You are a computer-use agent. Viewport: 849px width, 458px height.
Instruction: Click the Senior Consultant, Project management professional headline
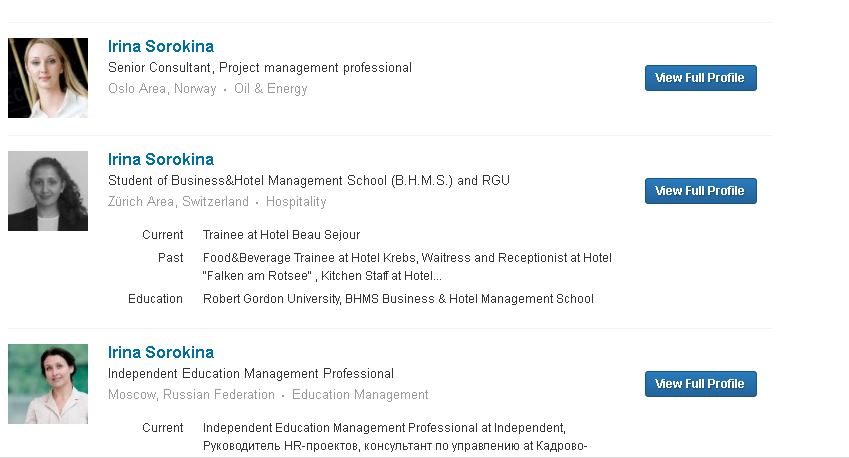260,68
